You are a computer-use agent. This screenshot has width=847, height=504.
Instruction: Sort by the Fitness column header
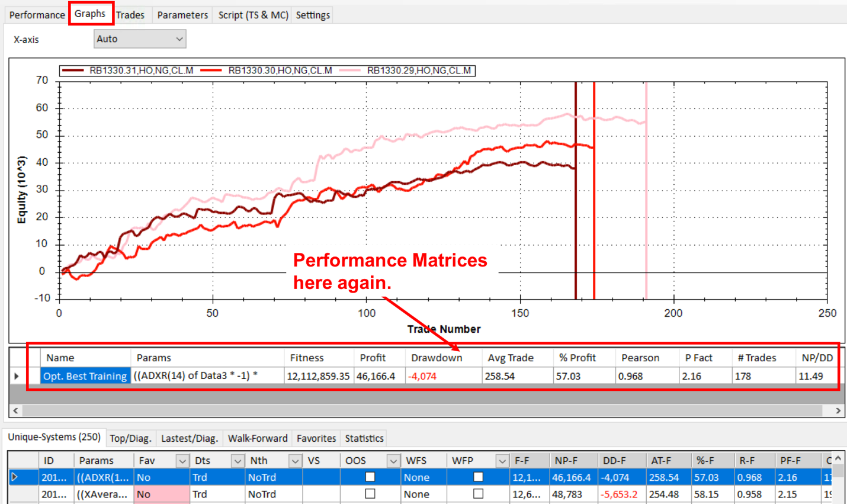click(x=307, y=358)
